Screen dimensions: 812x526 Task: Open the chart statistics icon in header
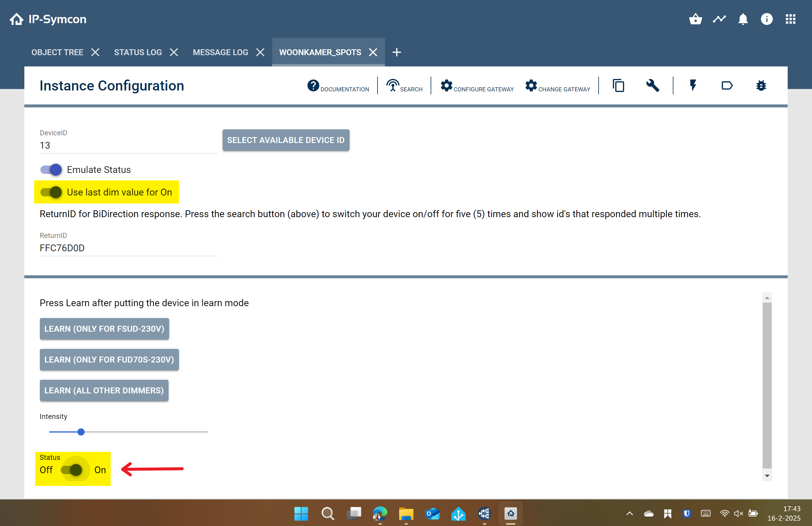pyautogui.click(x=719, y=19)
